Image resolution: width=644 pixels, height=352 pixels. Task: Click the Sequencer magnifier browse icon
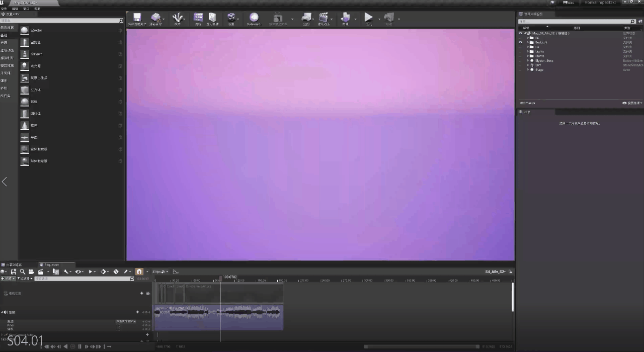click(23, 272)
